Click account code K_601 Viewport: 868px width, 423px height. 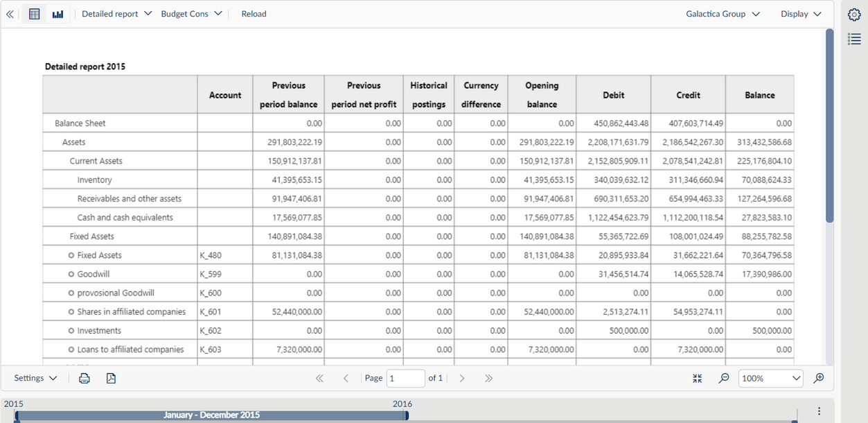click(x=211, y=312)
